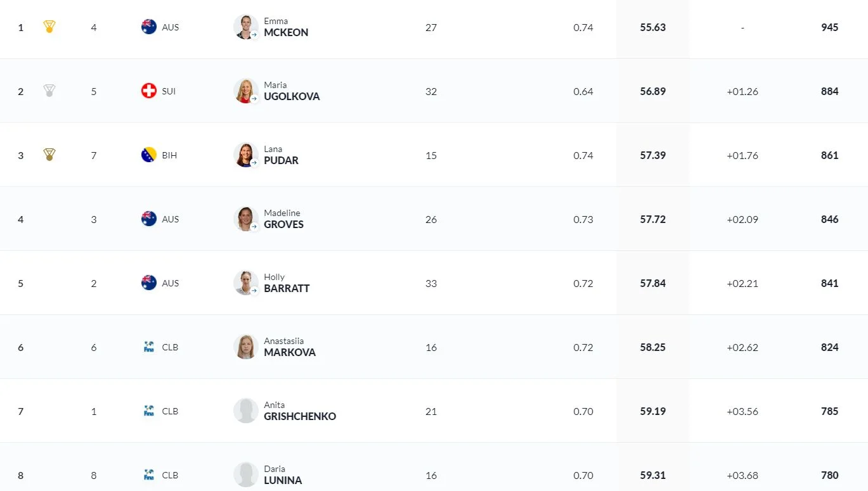Click the FINA logo beside Daria Lunina
Viewport: 868px width, 491px height.
(x=149, y=475)
